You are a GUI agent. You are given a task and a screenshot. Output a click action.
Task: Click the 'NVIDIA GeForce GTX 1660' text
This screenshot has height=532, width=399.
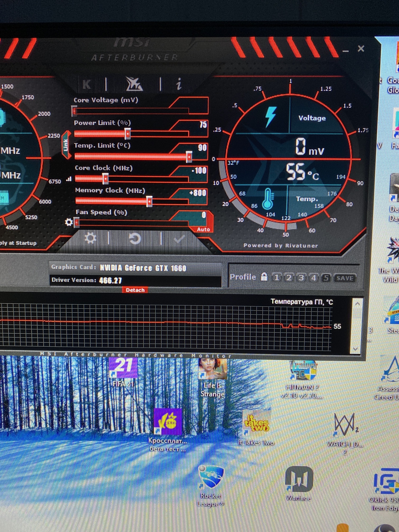[143, 268]
